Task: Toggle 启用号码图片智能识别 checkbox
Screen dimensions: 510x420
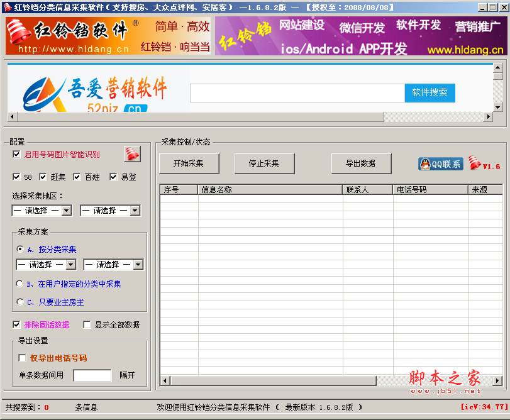Action: pos(16,154)
